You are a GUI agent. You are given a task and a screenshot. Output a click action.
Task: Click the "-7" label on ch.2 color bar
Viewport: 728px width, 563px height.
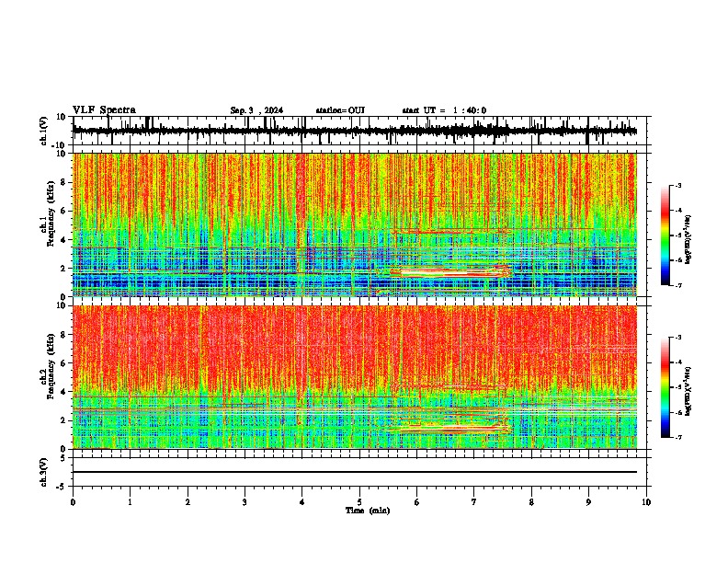[x=677, y=437]
